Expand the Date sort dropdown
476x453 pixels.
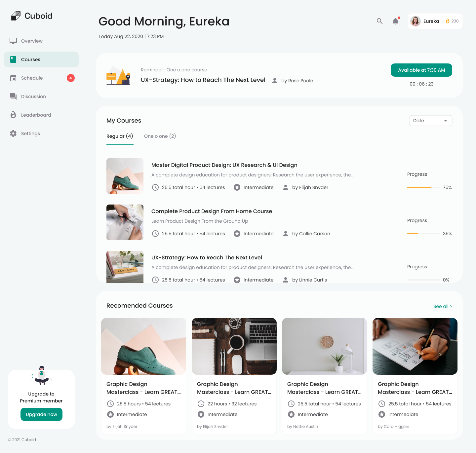[x=430, y=121]
